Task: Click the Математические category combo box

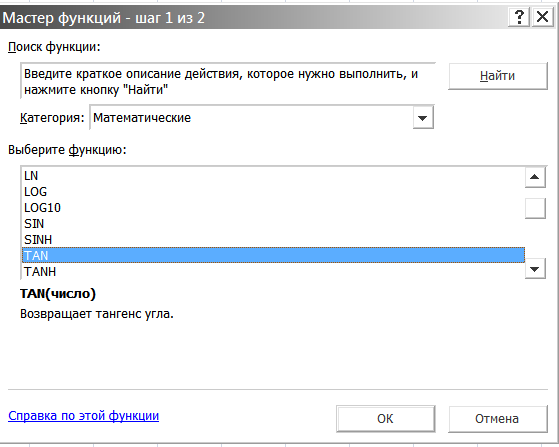Action: click(x=262, y=118)
